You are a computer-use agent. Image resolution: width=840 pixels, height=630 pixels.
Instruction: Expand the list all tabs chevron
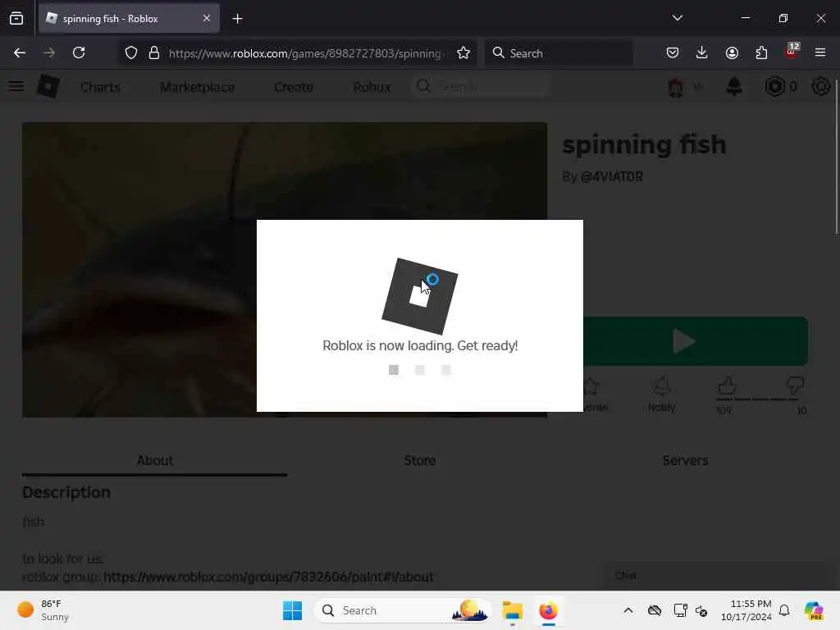[x=677, y=18]
